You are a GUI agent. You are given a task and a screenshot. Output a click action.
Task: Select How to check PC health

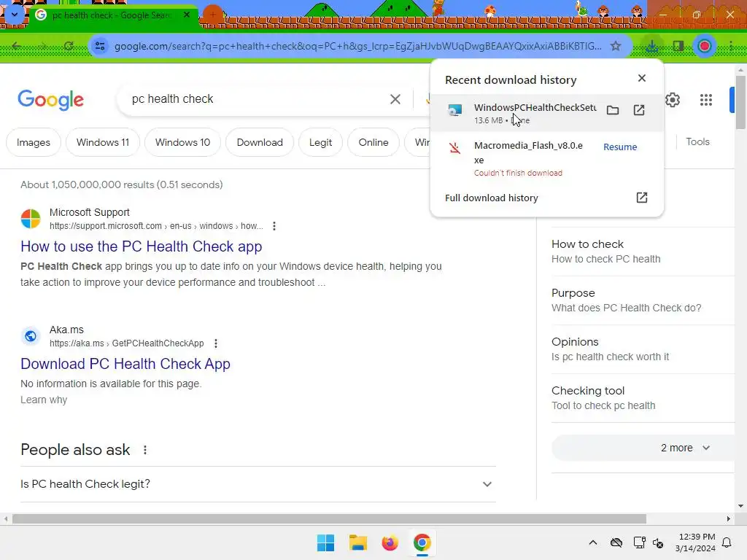click(x=643, y=252)
